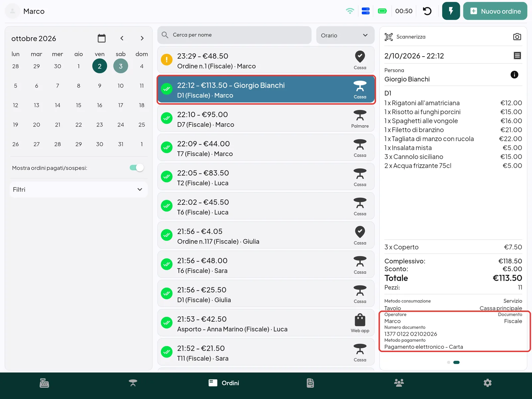Select the 22:05 €83.50 T2 order
The image size is (532, 399).
click(x=266, y=177)
